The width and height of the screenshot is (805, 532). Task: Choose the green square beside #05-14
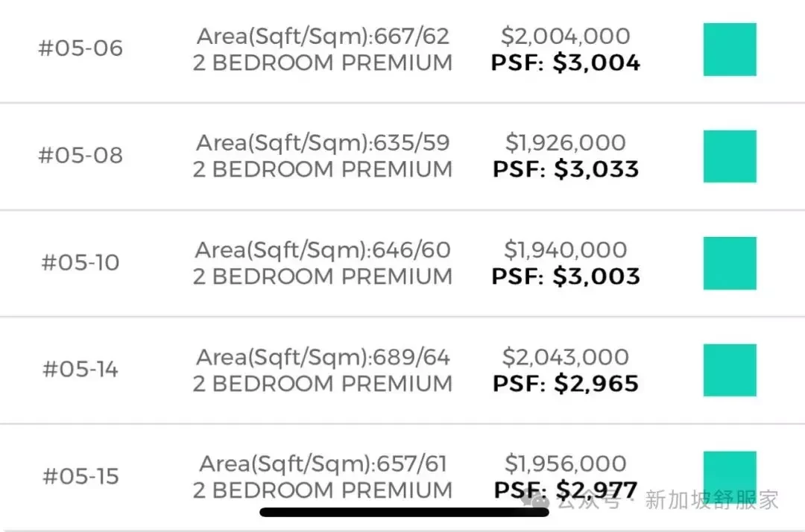click(730, 370)
